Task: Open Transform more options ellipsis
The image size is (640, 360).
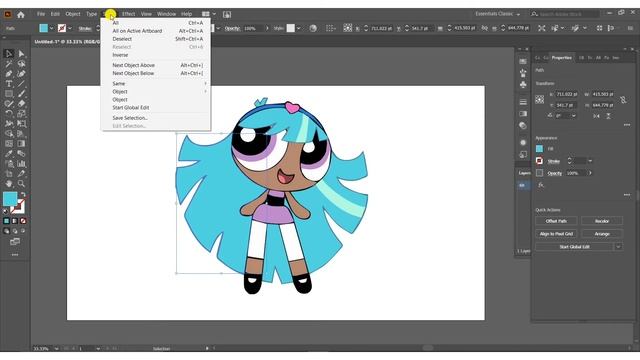Action: click(x=627, y=125)
